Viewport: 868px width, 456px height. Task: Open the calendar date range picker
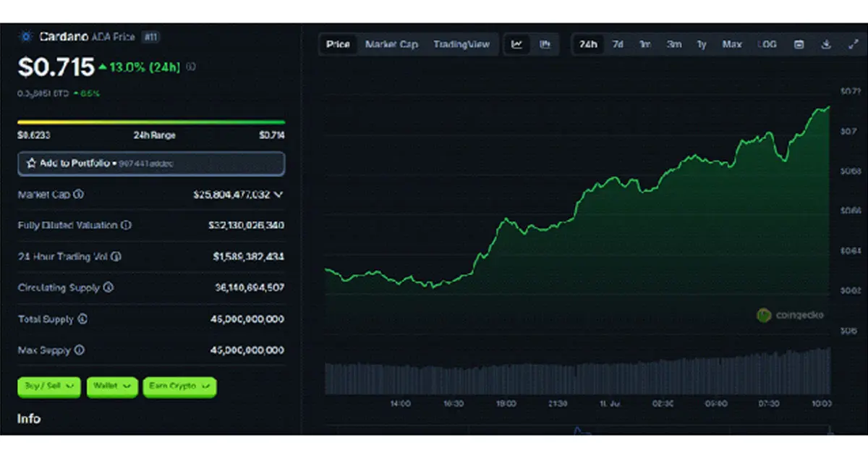pos(799,45)
